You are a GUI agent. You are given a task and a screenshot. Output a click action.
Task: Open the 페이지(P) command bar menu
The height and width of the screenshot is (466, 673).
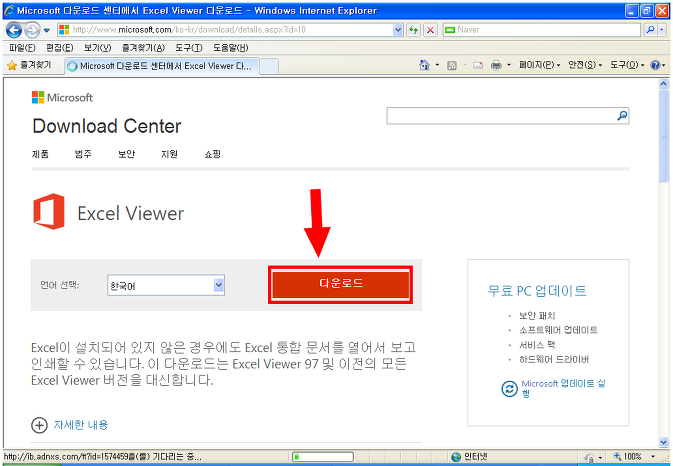click(x=540, y=65)
